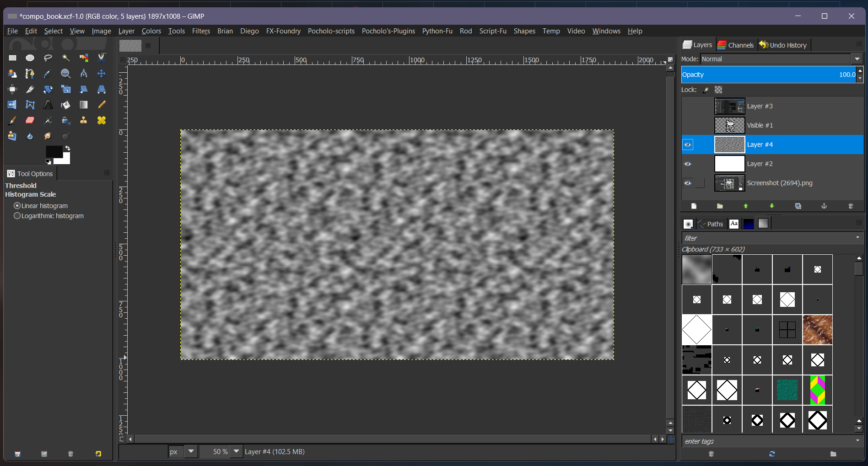Delete the selected layer
The width and height of the screenshot is (868, 466).
tap(851, 206)
